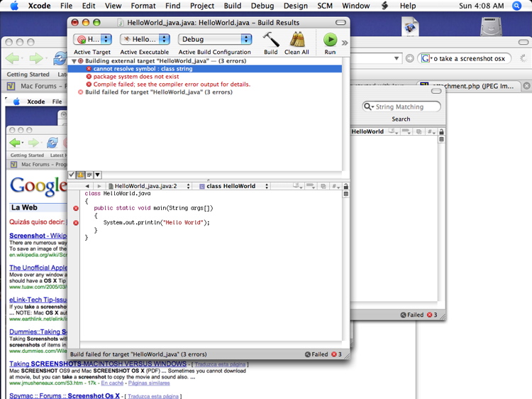
Task: Open the SCM menu
Action: coord(325,6)
